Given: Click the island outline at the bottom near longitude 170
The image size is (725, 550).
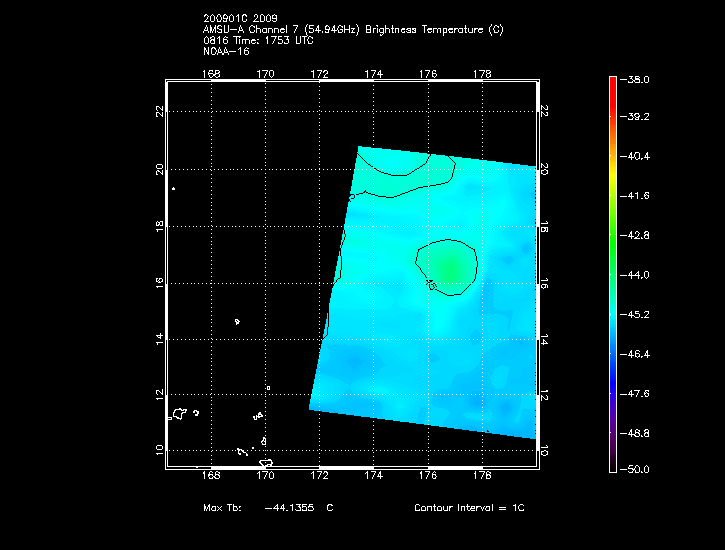Looking at the screenshot, I should [266, 464].
